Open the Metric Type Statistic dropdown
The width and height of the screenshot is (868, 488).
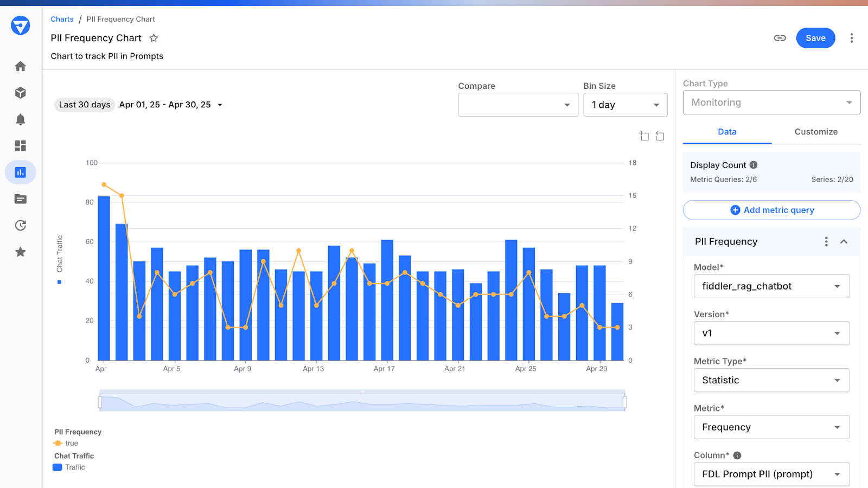pyautogui.click(x=771, y=380)
